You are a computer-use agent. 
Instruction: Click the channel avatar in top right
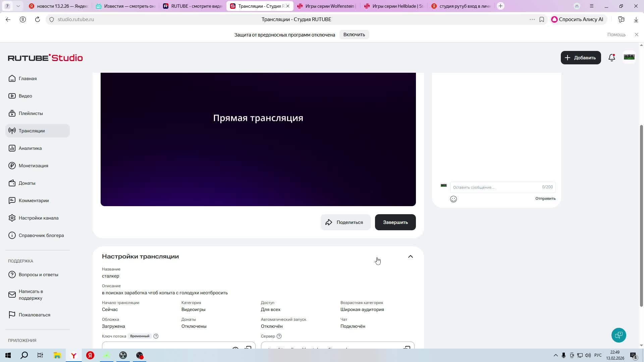tap(629, 57)
